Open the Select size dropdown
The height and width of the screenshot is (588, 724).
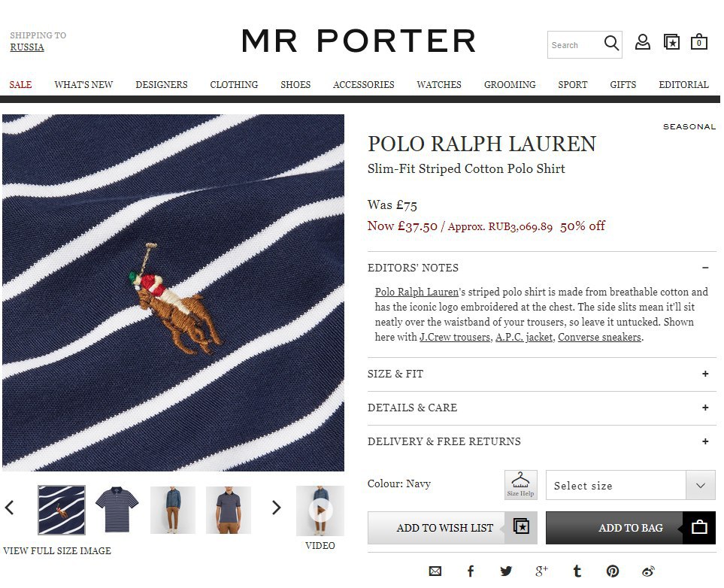630,485
